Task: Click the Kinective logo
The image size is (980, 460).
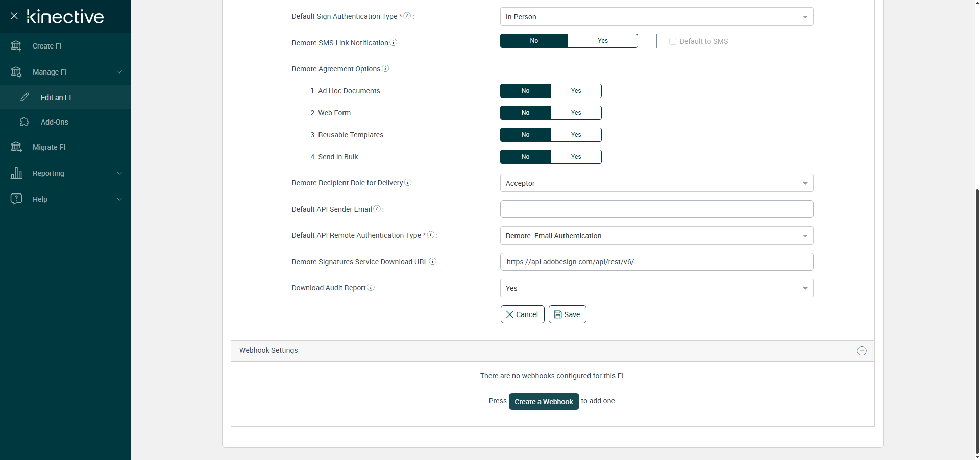Action: pos(65,17)
